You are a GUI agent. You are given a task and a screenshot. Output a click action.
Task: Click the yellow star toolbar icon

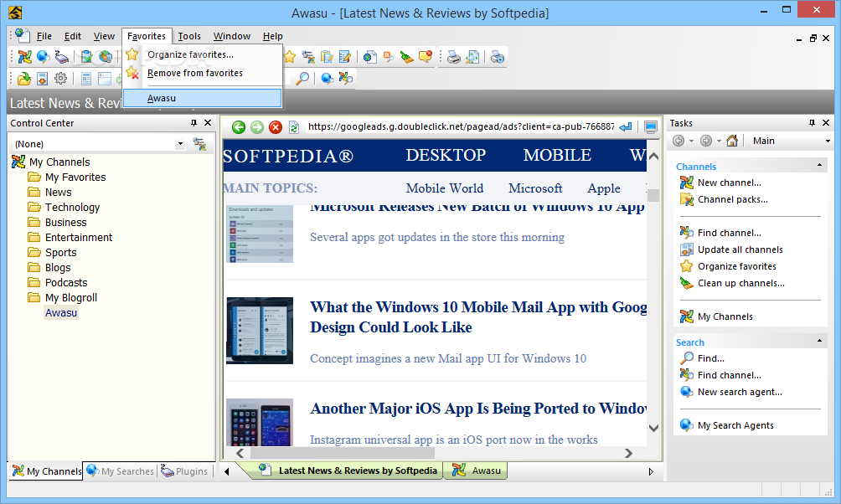[290, 57]
